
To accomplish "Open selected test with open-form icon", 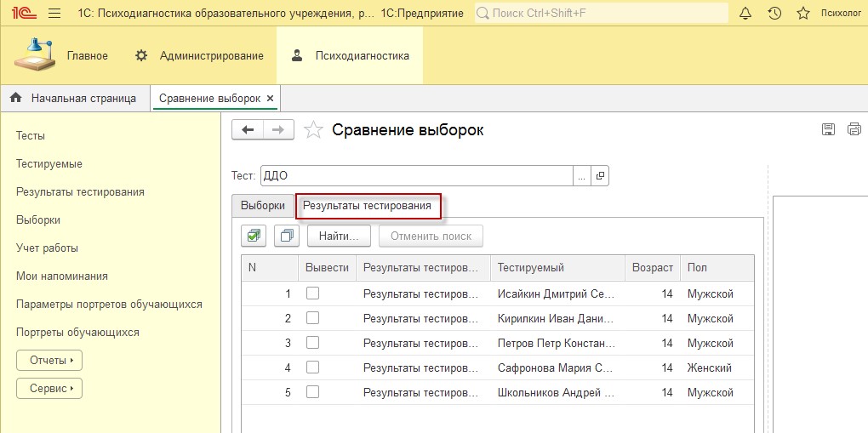I will point(600,176).
